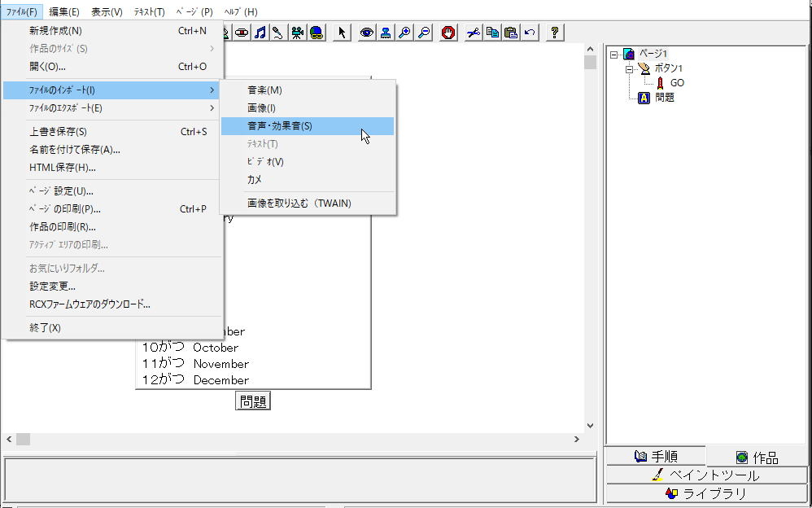Click the stamp tool icon
Viewport: 812px width, 508px height.
(386, 33)
